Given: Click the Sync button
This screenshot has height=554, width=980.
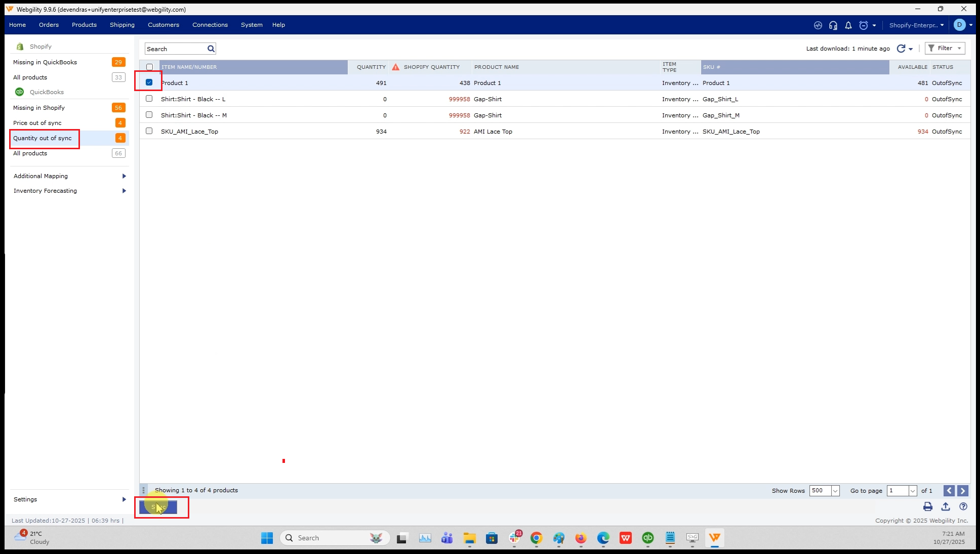Looking at the screenshot, I should pos(158,507).
